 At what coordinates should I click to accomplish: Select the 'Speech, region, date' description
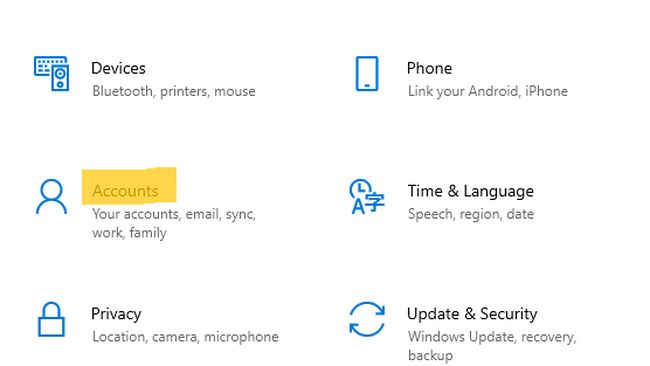[x=471, y=214]
